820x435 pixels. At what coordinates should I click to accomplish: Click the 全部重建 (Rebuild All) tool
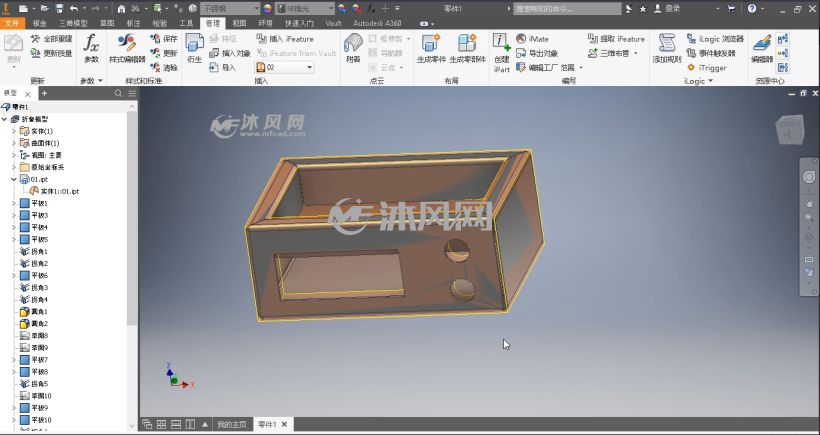pos(52,39)
